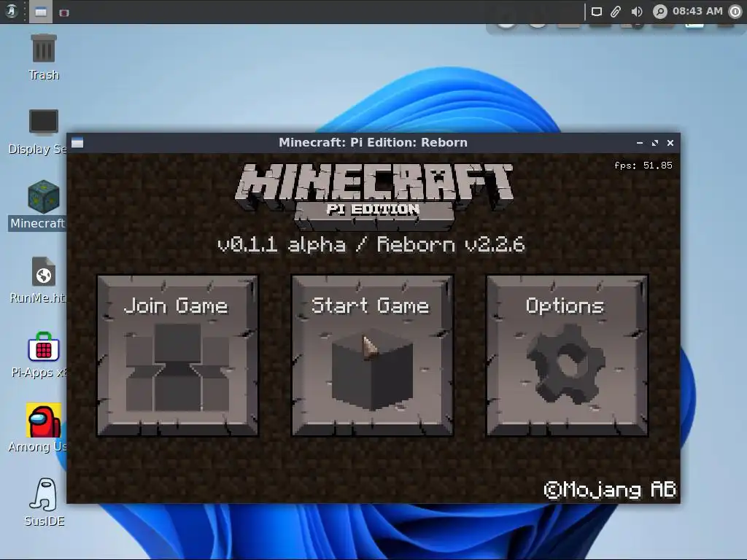
Task: Launch the SusIDE desktop icon
Action: point(44,502)
